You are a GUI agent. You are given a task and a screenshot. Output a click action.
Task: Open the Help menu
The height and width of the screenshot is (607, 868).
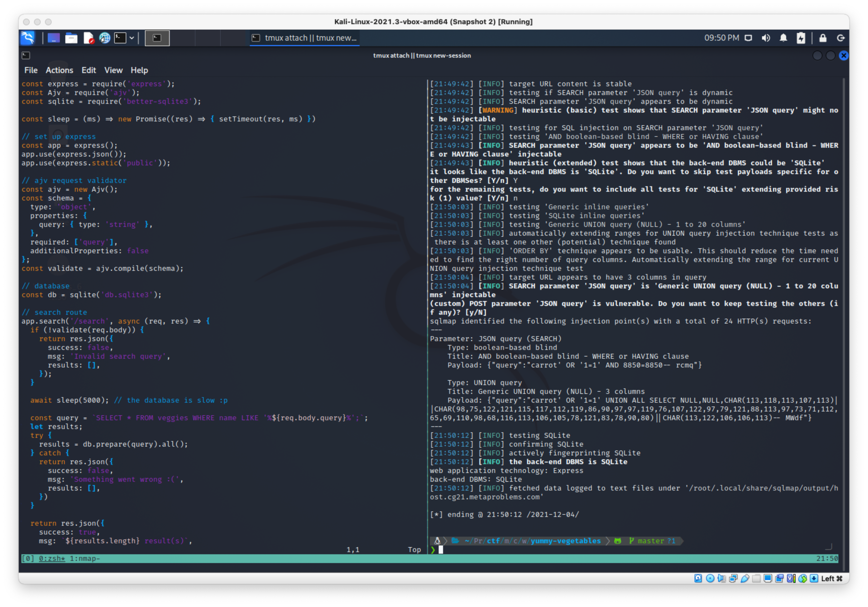point(139,70)
